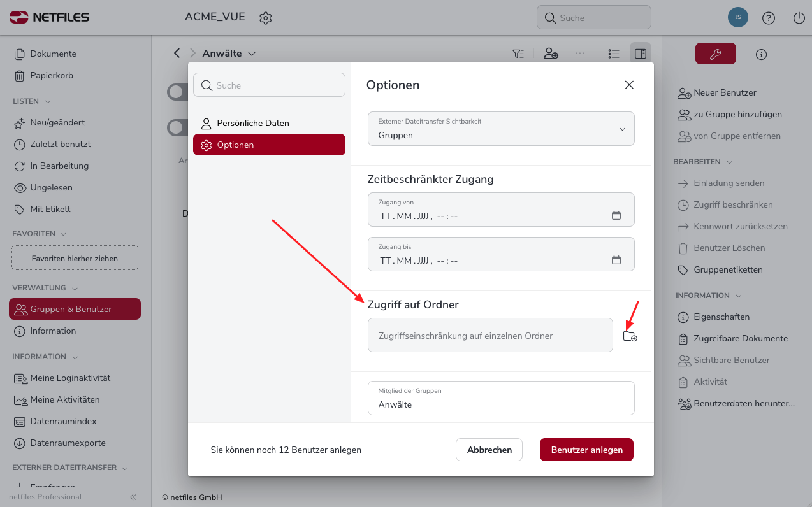Click the add user icon in toolbar

[x=551, y=54]
